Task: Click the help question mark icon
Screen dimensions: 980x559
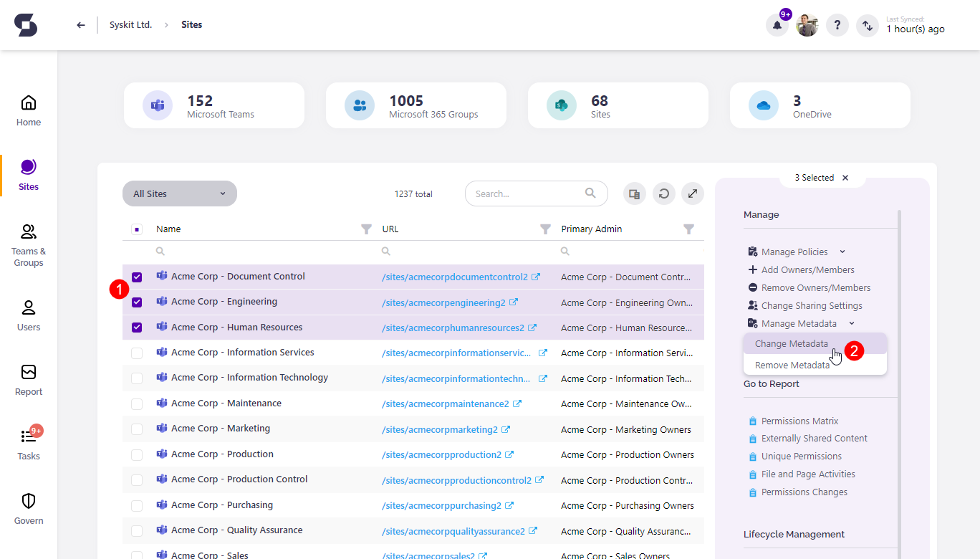Action: [x=837, y=26]
